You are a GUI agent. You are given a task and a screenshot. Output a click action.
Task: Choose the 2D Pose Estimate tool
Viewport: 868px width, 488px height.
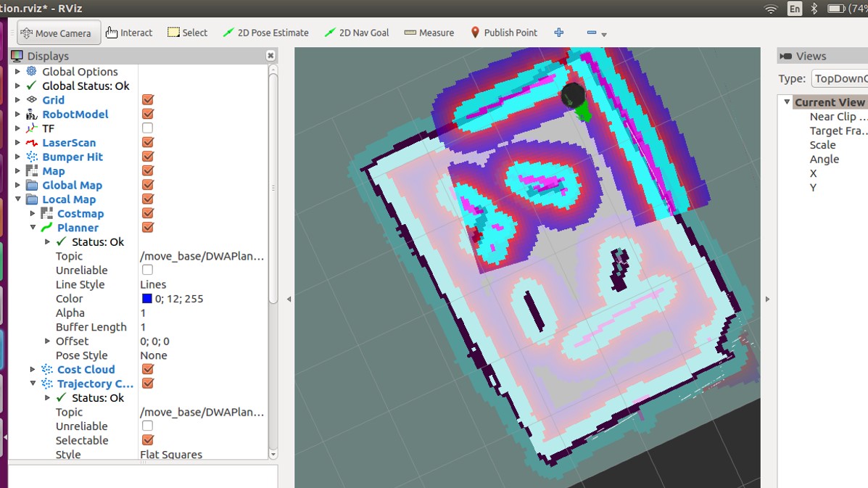(265, 33)
